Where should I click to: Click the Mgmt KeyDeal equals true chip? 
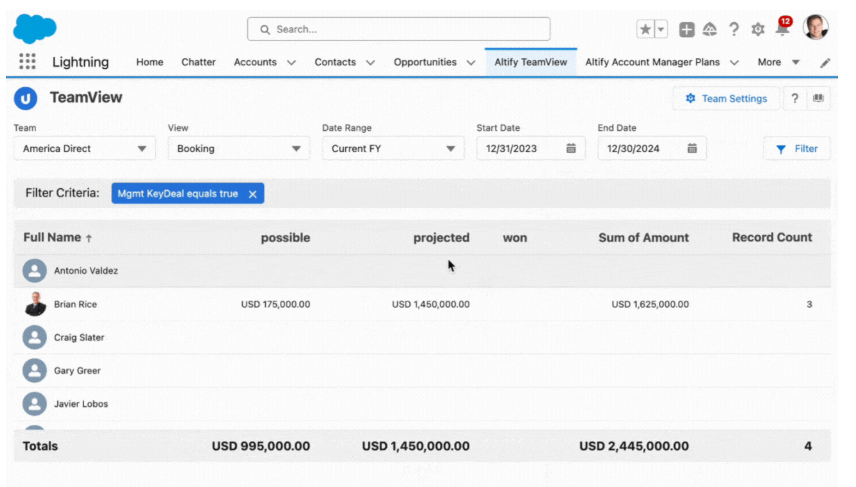click(188, 193)
